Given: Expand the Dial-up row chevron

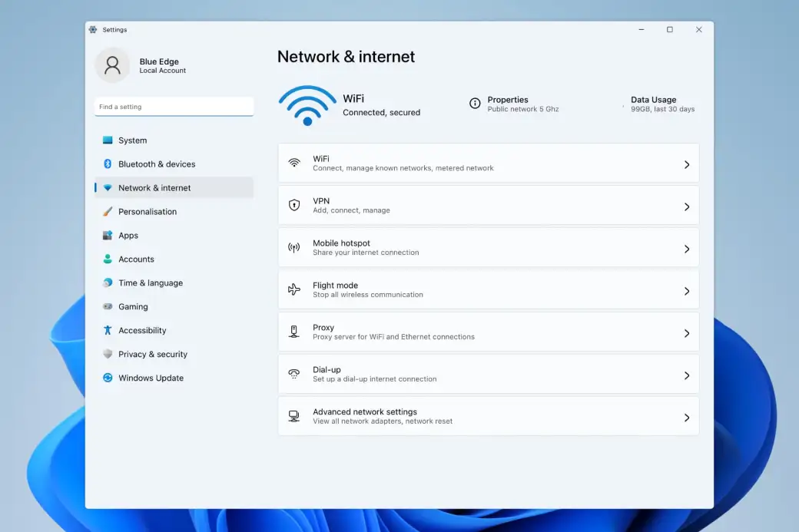Looking at the screenshot, I should coord(687,375).
